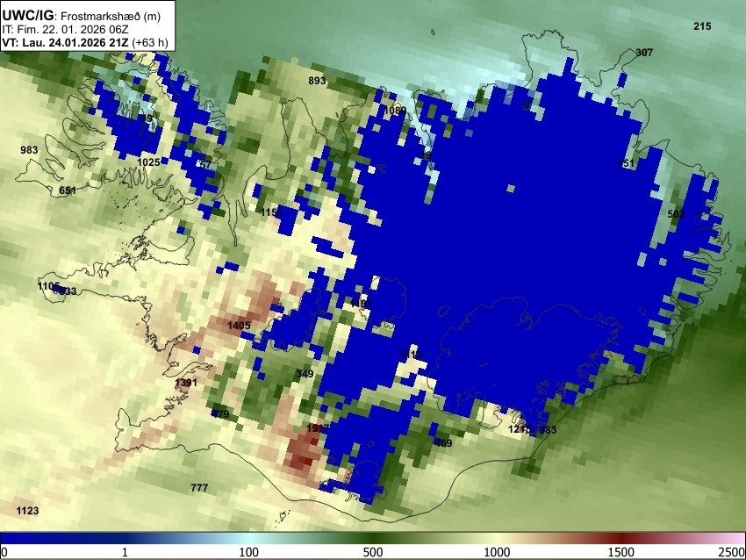Click the 1391 label on Reykjanes peninsula
Screen dimensions: 746x560
(186, 383)
